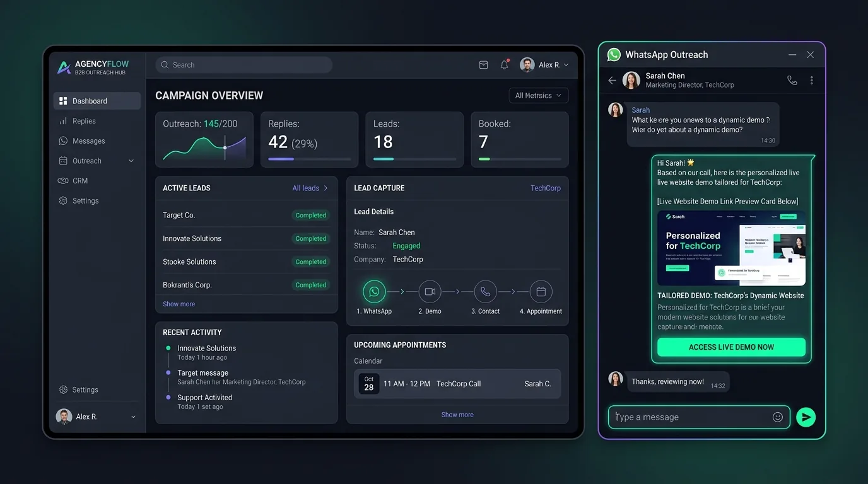Image resolution: width=868 pixels, height=484 pixels.
Task: Click the WhatsApp logo in Outreach window
Action: [614, 55]
